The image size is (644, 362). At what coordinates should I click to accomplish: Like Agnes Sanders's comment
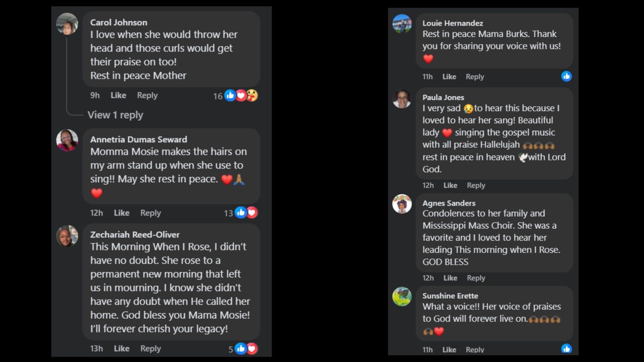pyautogui.click(x=450, y=278)
